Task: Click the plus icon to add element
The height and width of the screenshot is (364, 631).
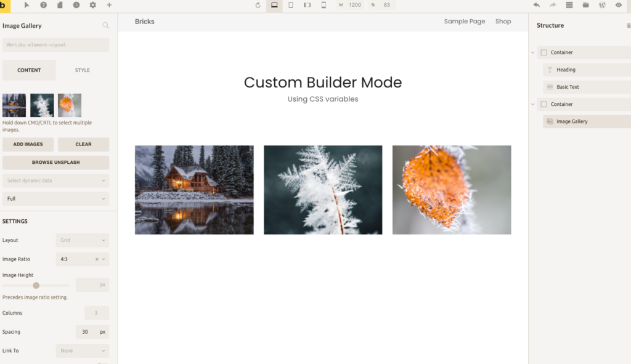Action: click(110, 5)
